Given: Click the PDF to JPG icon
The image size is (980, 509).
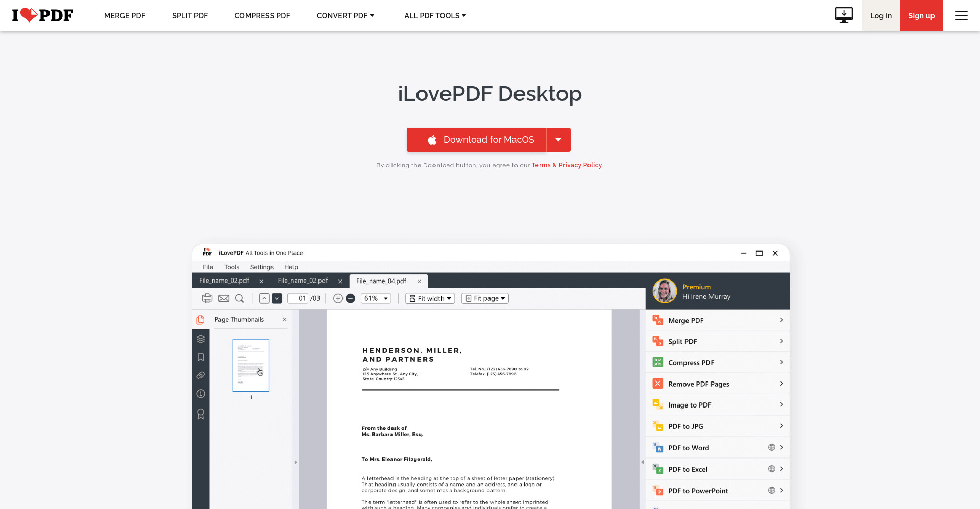Looking at the screenshot, I should tap(658, 426).
